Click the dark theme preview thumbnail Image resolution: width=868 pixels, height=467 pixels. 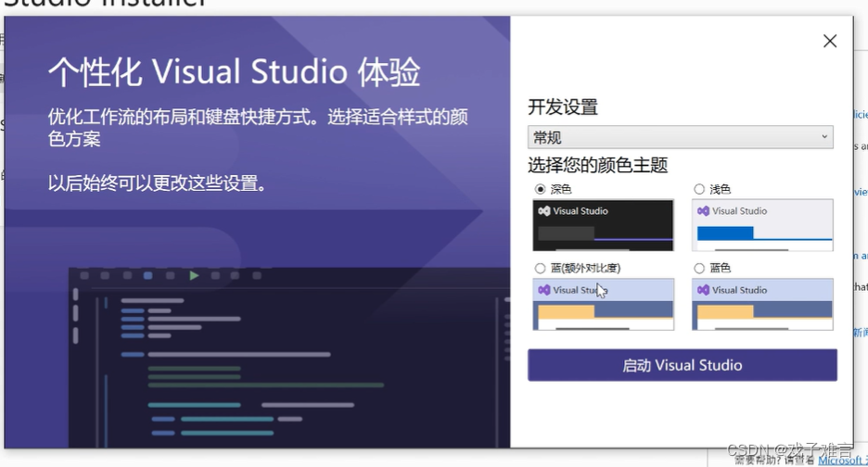pyautogui.click(x=604, y=225)
